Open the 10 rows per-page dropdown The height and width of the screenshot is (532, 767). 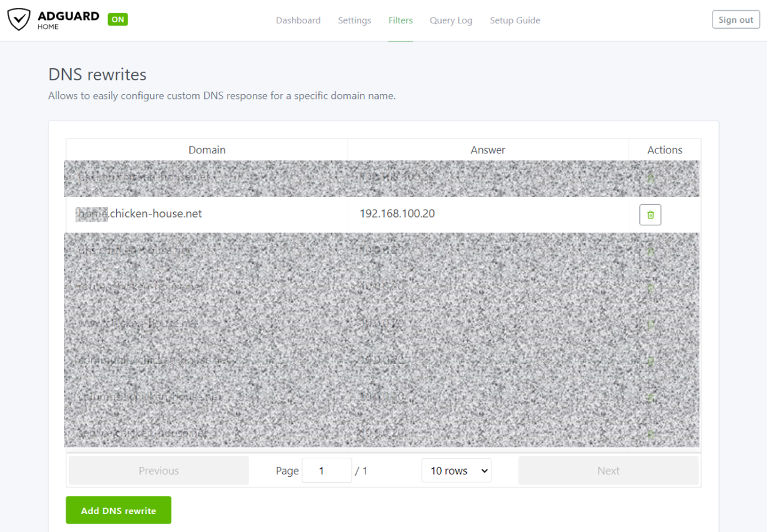pos(456,471)
